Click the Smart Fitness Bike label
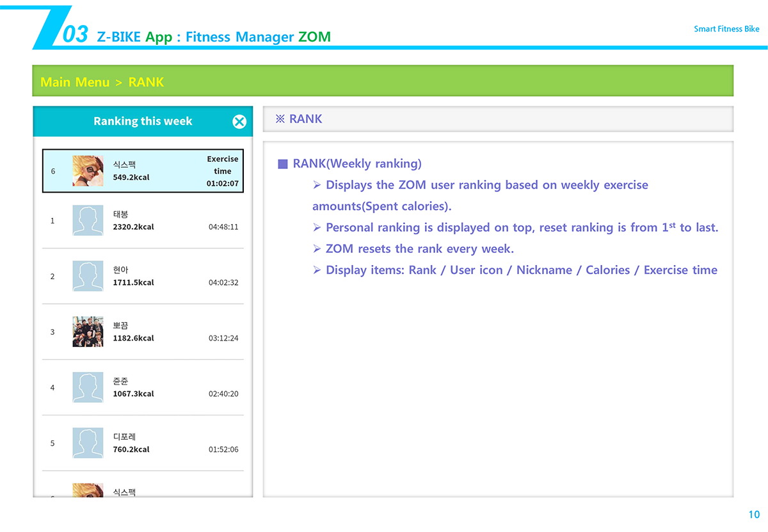 pyautogui.click(x=726, y=29)
